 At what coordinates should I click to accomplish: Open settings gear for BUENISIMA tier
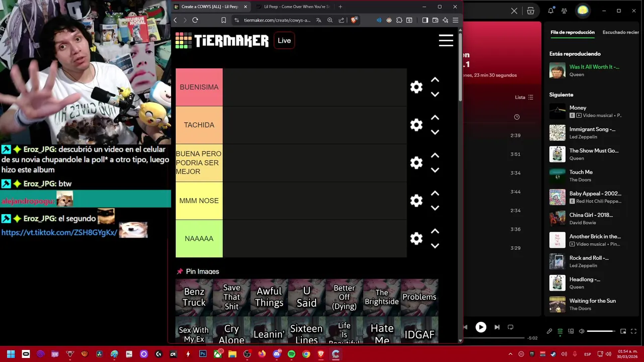pos(416,87)
